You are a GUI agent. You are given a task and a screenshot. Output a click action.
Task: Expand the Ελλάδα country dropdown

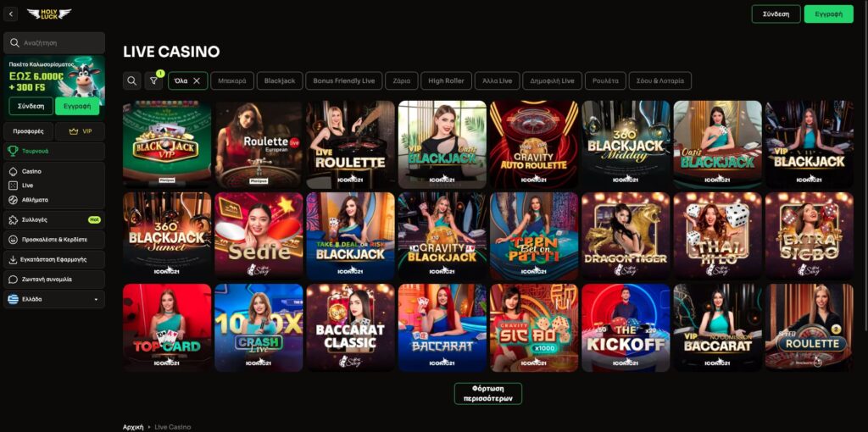click(54, 299)
